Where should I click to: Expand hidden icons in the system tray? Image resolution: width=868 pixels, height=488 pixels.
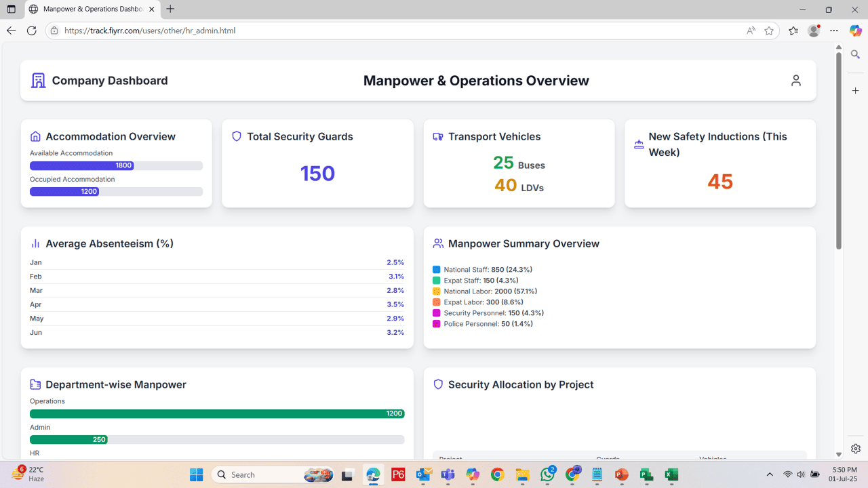770,474
